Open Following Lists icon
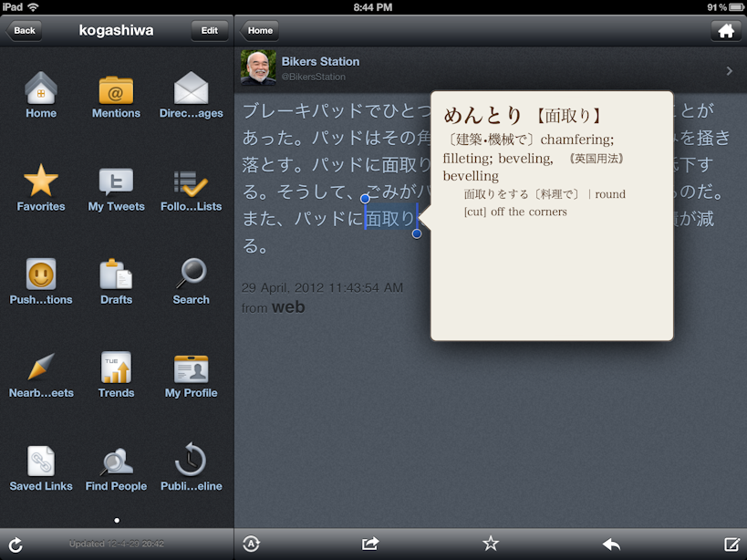This screenshot has width=747, height=560. (x=191, y=182)
